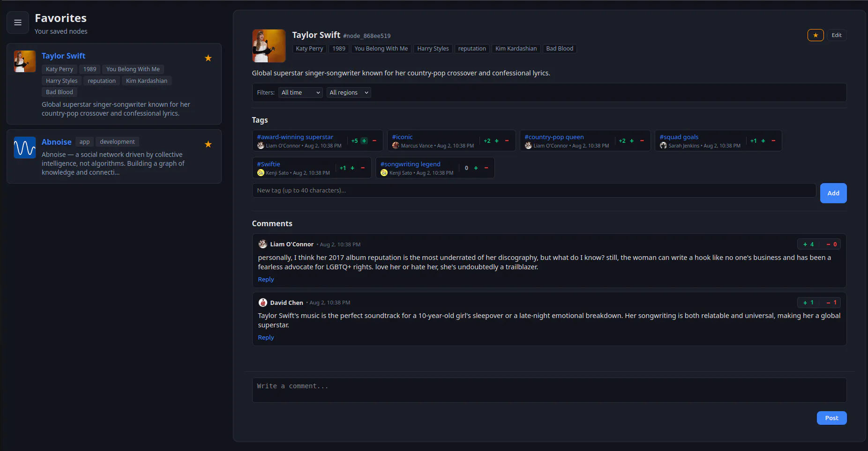Upvote the #Swiftie tag
Image resolution: width=868 pixels, height=451 pixels.
tap(352, 168)
